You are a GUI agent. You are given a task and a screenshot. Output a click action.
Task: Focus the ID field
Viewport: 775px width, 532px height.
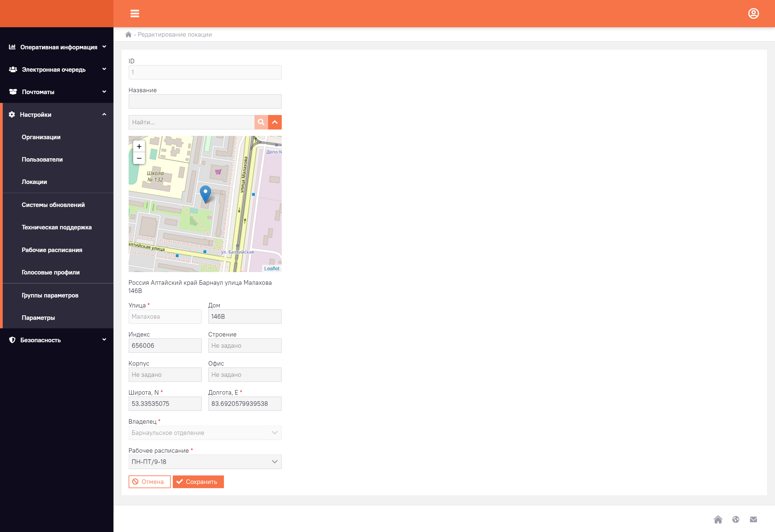[x=205, y=72]
